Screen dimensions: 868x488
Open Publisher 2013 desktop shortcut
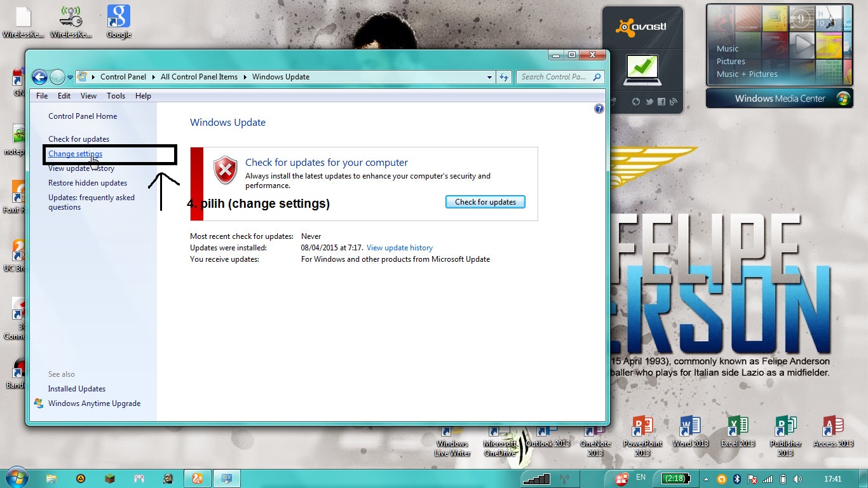coord(785,436)
